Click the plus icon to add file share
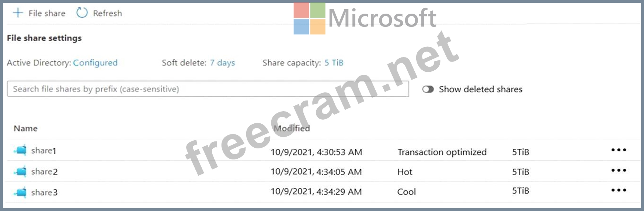This screenshot has height=211, width=644. 18,13
